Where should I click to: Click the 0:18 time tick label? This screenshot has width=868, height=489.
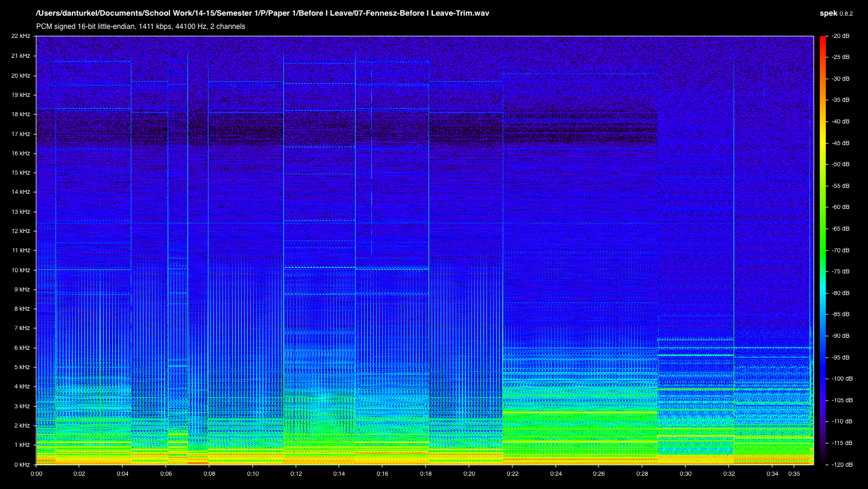[426, 473]
